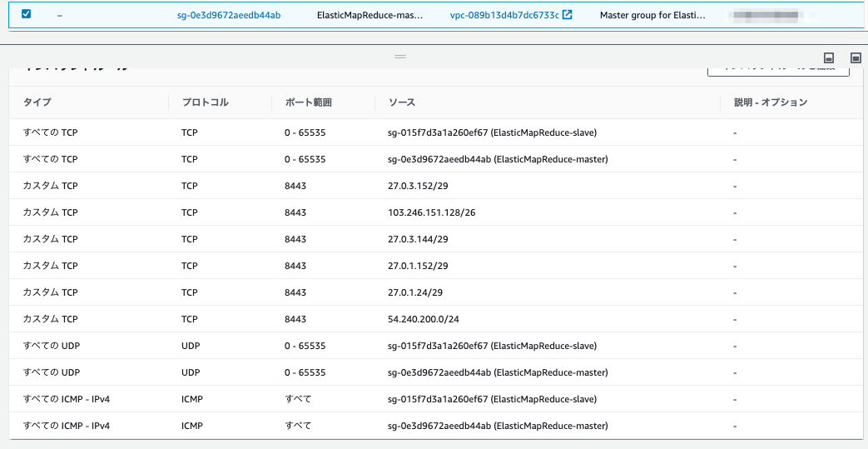
Task: Select port range 0 - 65535 in UDP slave row
Action: [305, 346]
